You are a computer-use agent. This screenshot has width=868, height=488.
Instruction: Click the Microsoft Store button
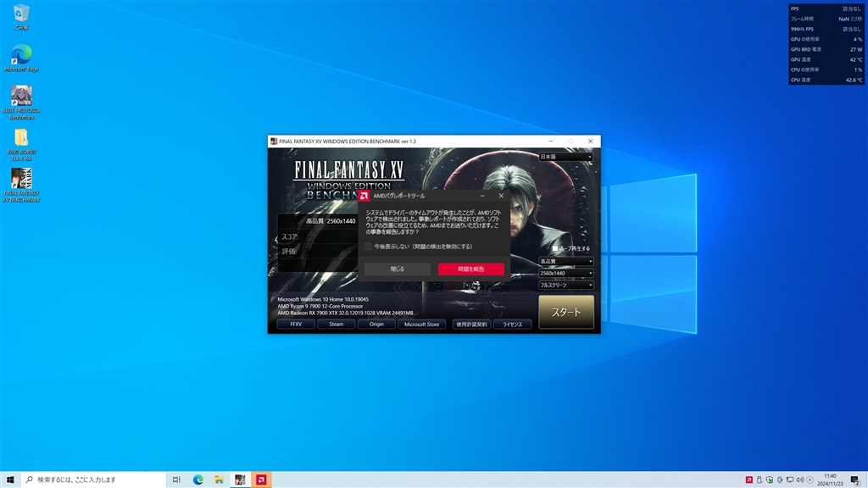point(422,324)
